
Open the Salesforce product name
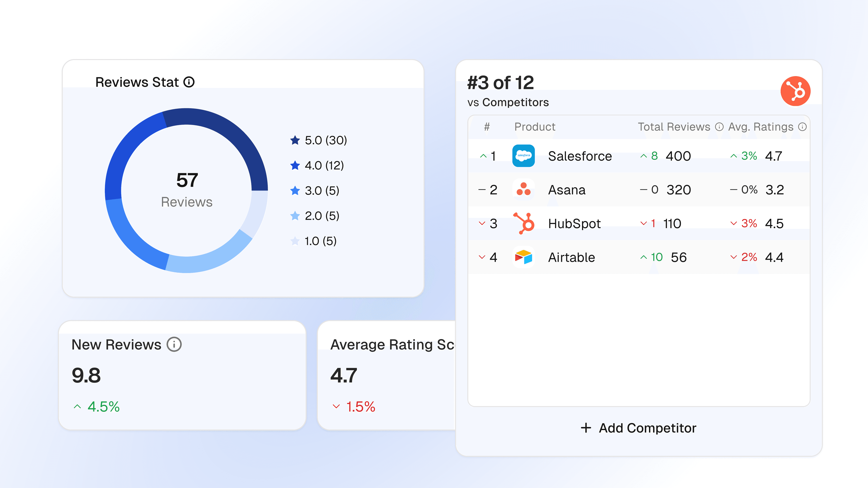pos(580,156)
